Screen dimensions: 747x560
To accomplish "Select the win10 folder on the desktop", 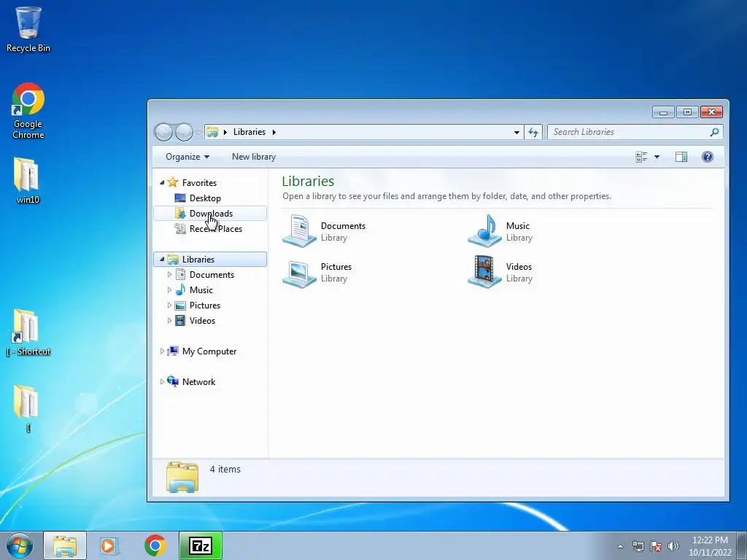I will click(28, 181).
